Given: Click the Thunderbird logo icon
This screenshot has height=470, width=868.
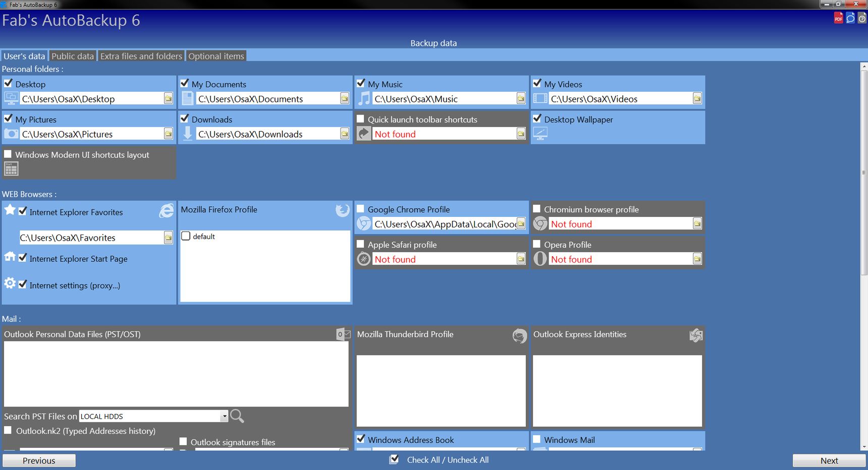Looking at the screenshot, I should click(x=519, y=335).
